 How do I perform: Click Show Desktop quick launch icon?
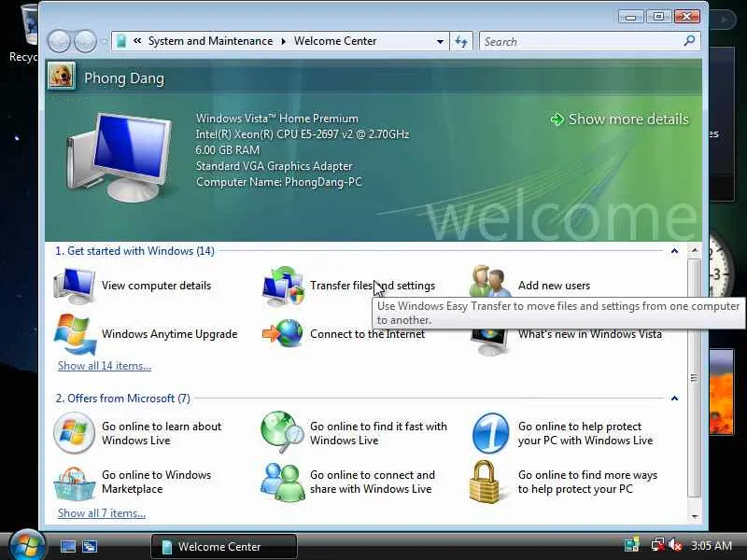point(67,546)
